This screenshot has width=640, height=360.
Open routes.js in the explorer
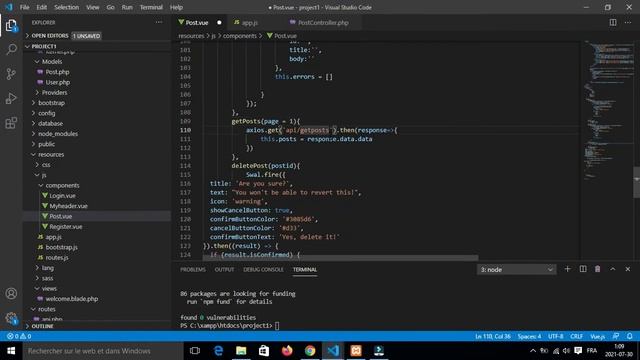pyautogui.click(x=57, y=258)
